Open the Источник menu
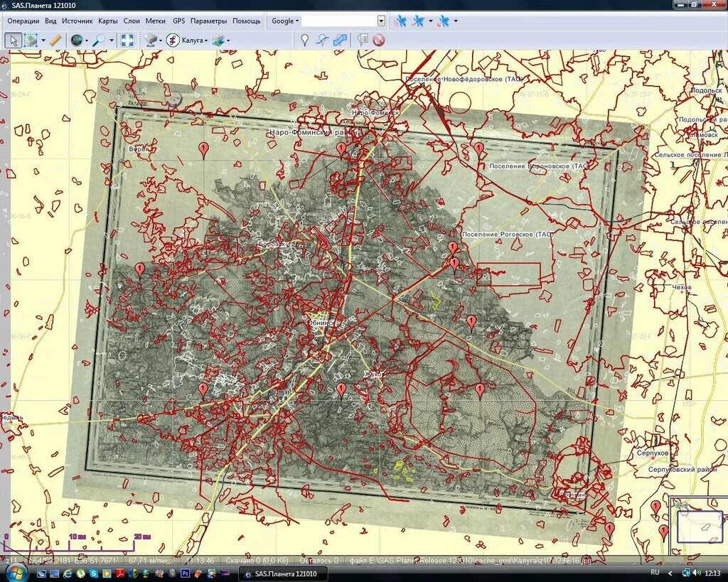 77,21
